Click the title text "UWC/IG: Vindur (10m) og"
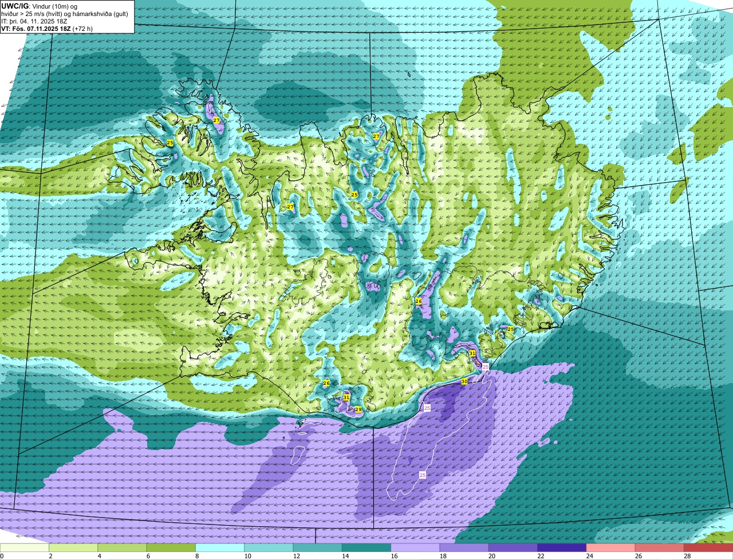This screenshot has width=733, height=560. coord(39,6)
